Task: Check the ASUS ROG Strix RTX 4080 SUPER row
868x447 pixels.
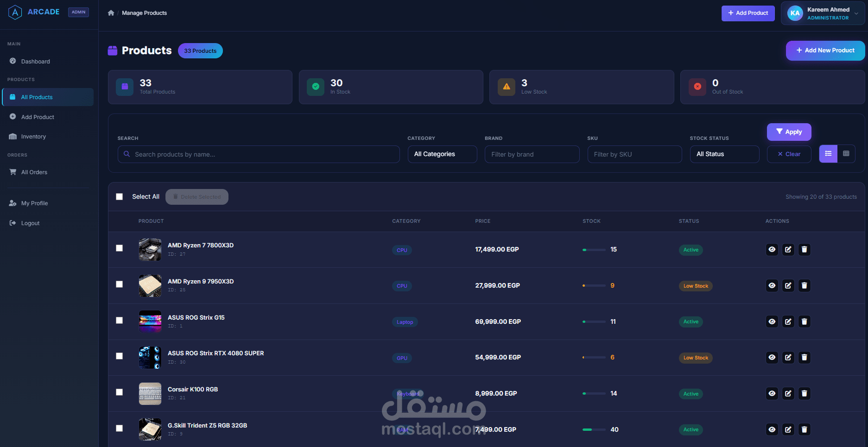Action: click(120, 356)
